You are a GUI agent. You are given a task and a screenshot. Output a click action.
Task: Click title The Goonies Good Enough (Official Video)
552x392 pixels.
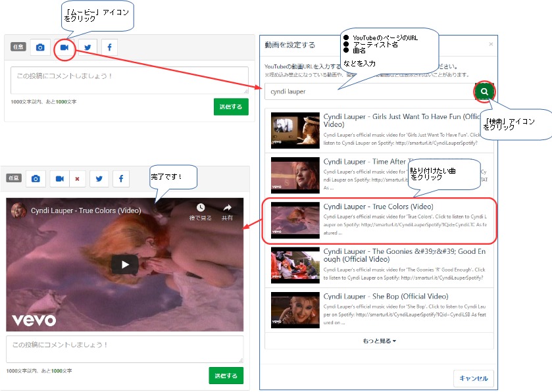tap(405, 255)
